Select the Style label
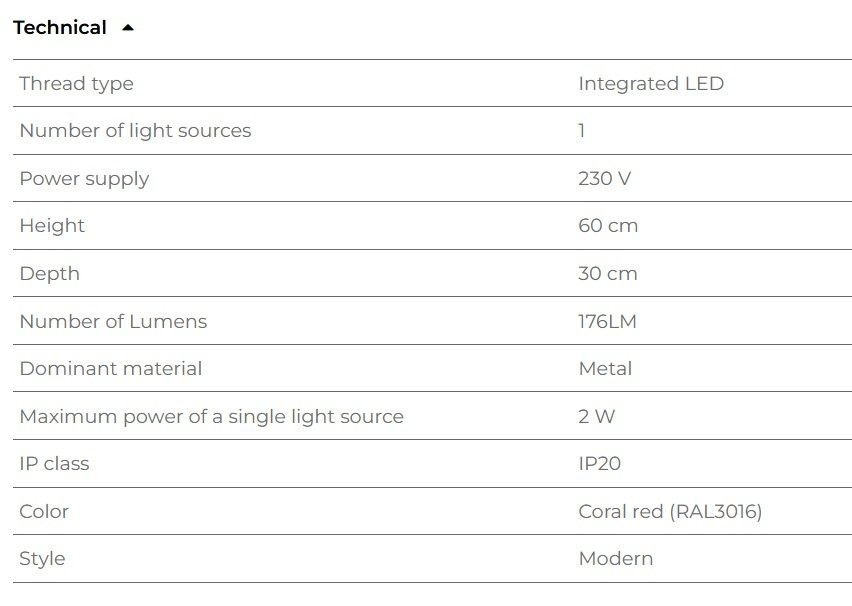852x606 pixels. click(x=42, y=559)
